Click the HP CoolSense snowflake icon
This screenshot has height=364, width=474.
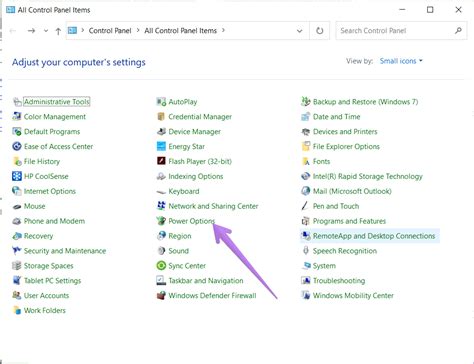pos(17,176)
